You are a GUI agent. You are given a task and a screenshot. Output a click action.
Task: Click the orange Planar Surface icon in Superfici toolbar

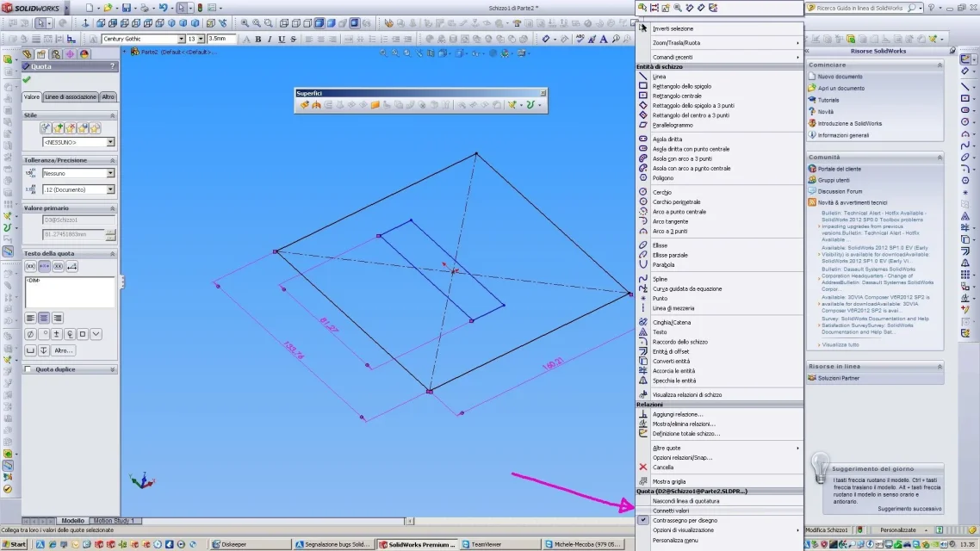[x=375, y=105]
